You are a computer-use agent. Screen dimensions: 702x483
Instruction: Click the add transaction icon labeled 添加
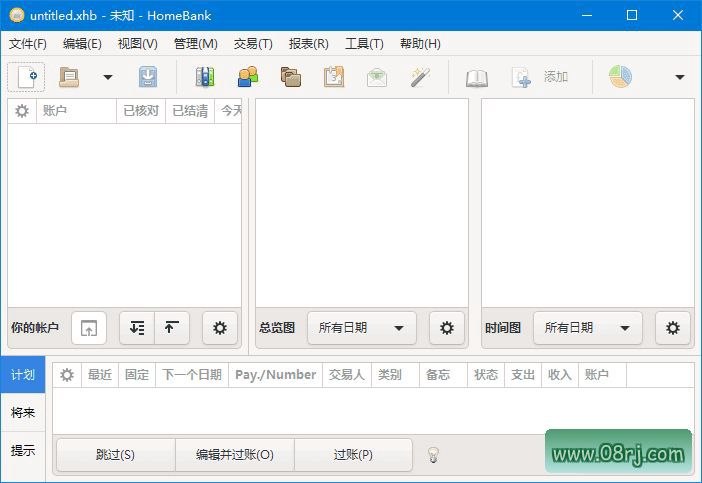540,77
